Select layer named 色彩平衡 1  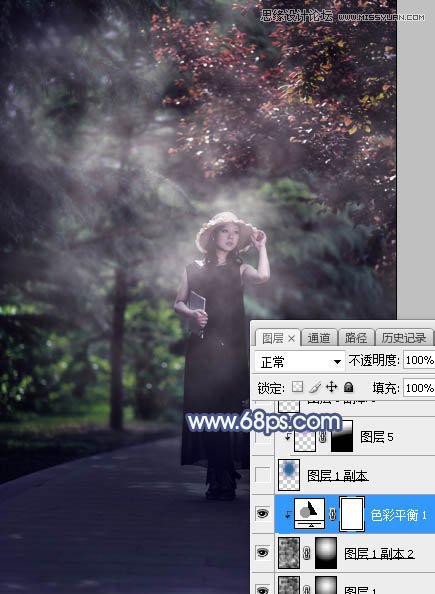pos(398,515)
